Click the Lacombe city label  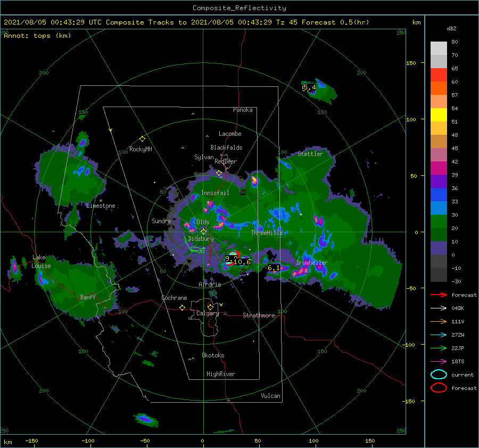(x=230, y=134)
